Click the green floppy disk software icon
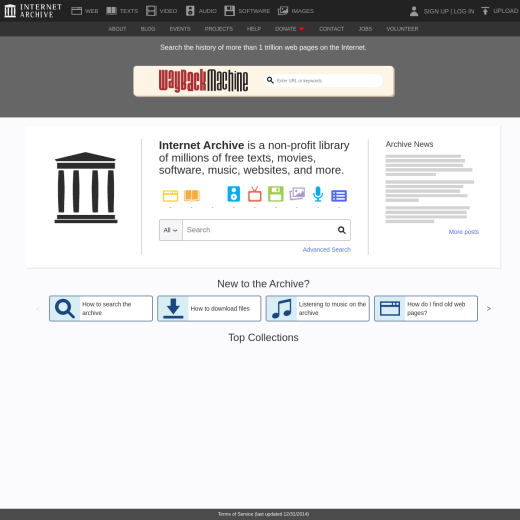This screenshot has width=520, height=520. [276, 194]
